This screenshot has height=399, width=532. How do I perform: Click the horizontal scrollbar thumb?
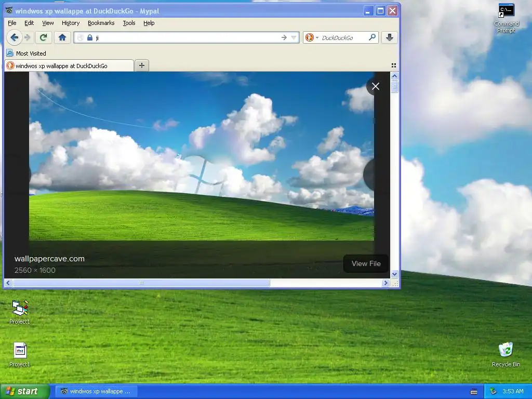point(141,283)
